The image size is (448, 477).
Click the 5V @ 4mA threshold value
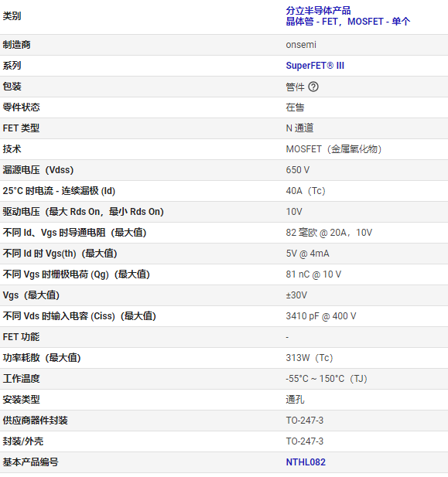click(x=307, y=254)
